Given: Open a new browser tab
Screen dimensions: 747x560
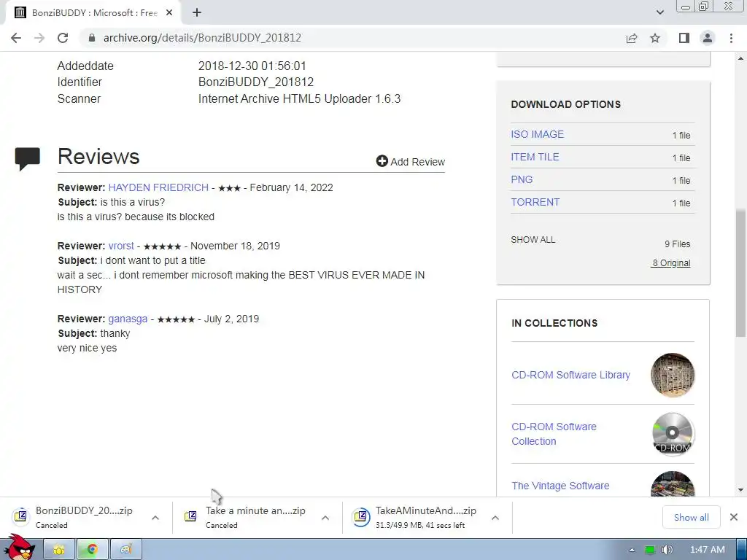Looking at the screenshot, I should 197,13.
